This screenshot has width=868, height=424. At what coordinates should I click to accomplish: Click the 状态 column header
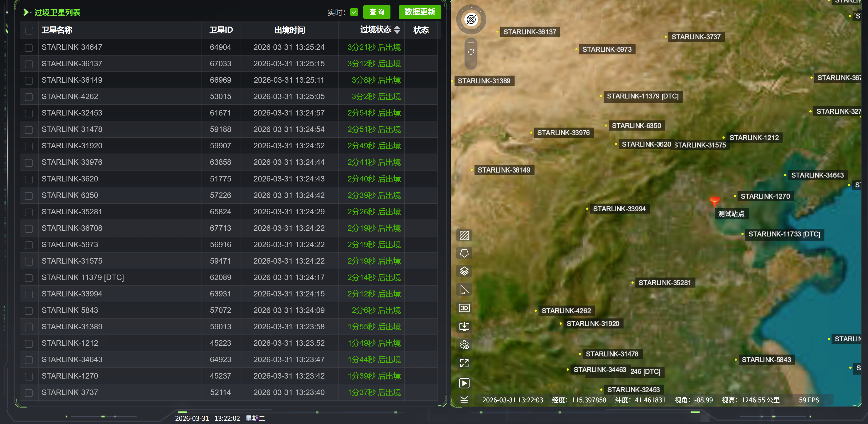[x=421, y=30]
